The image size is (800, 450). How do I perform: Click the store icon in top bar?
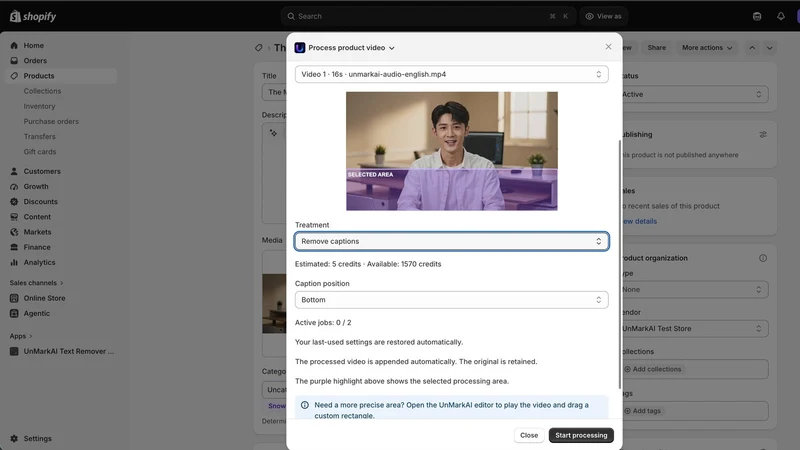(x=757, y=16)
